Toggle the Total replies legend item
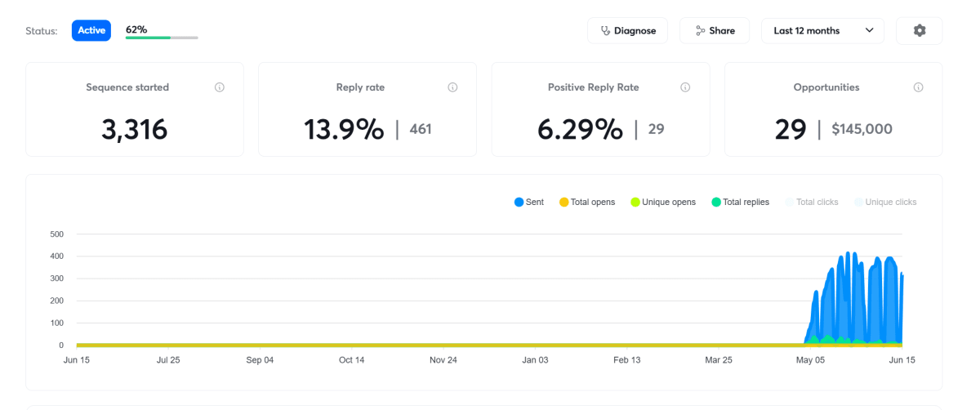Image resolution: width=980 pixels, height=410 pixels. [x=741, y=202]
